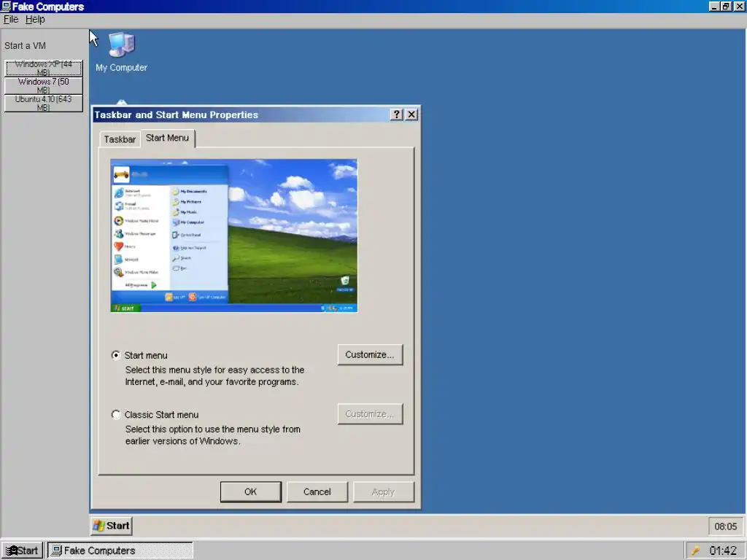Open the Help menu
Screen dimensions: 747x560
point(35,20)
